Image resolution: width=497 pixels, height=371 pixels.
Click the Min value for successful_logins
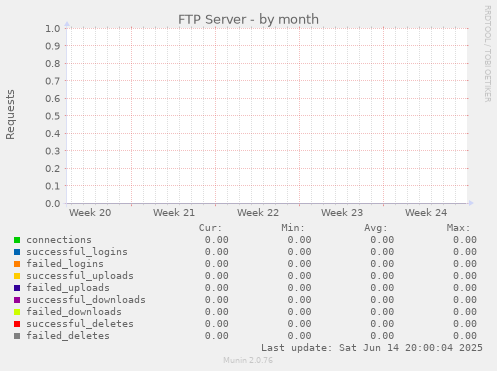click(x=299, y=252)
